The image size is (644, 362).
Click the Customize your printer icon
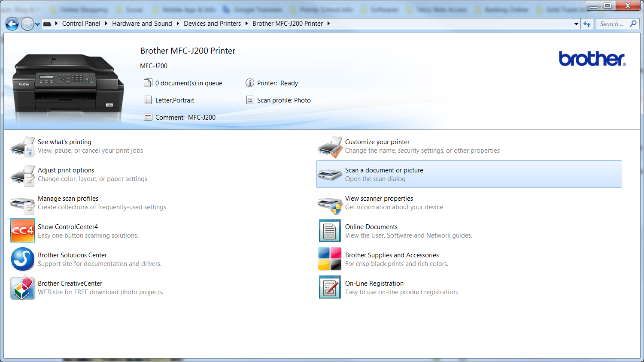[330, 147]
